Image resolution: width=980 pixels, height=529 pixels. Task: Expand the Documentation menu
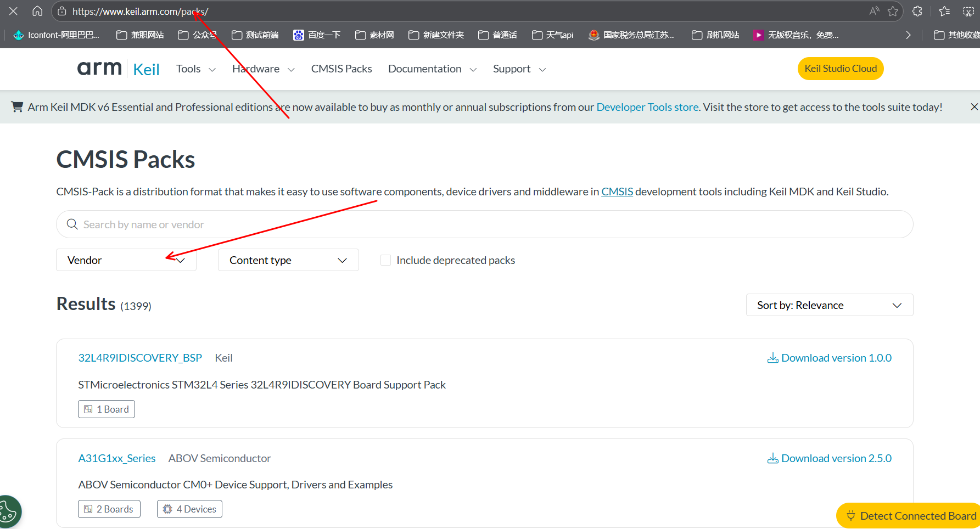(433, 69)
